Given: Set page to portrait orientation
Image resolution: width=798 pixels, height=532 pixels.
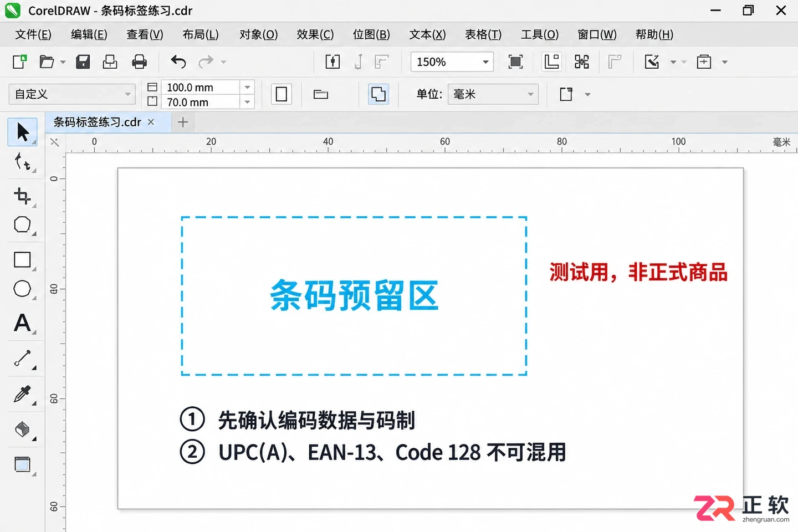Looking at the screenshot, I should click(282, 94).
